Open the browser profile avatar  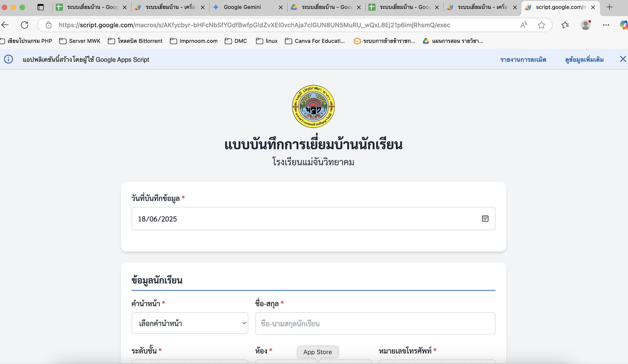coord(586,25)
